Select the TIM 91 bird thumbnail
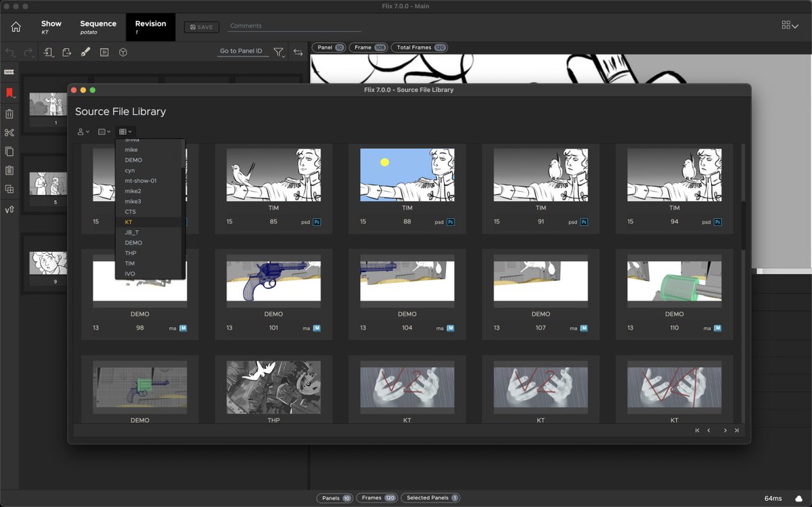812x507 pixels. tap(541, 175)
